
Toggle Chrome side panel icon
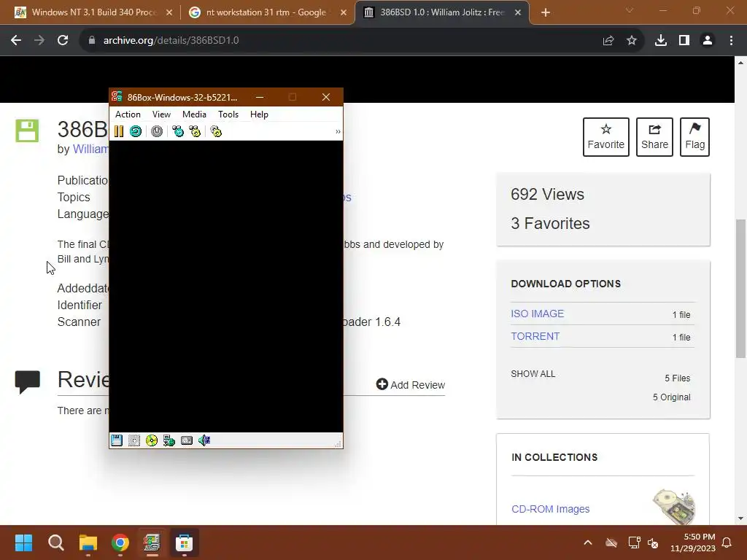point(684,41)
